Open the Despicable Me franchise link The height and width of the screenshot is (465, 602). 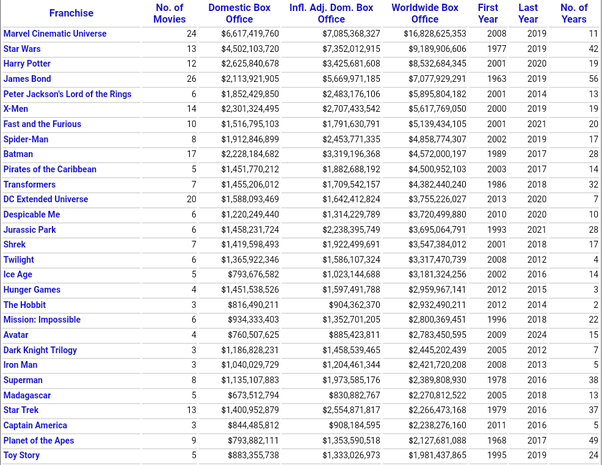pyautogui.click(x=32, y=215)
